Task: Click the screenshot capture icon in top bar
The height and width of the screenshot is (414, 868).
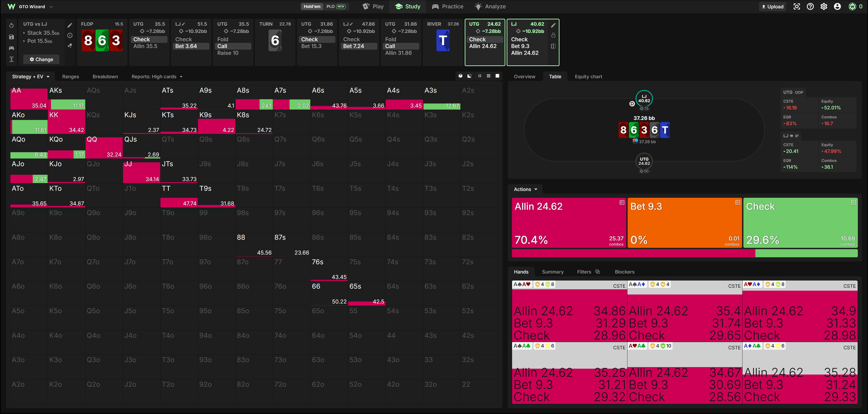Action: [x=796, y=6]
